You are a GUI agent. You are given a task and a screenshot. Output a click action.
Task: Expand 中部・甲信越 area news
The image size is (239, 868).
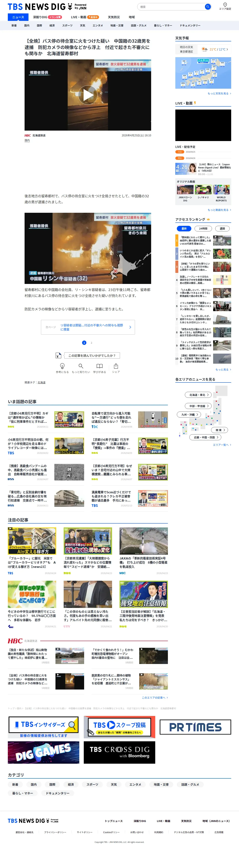(198, 406)
